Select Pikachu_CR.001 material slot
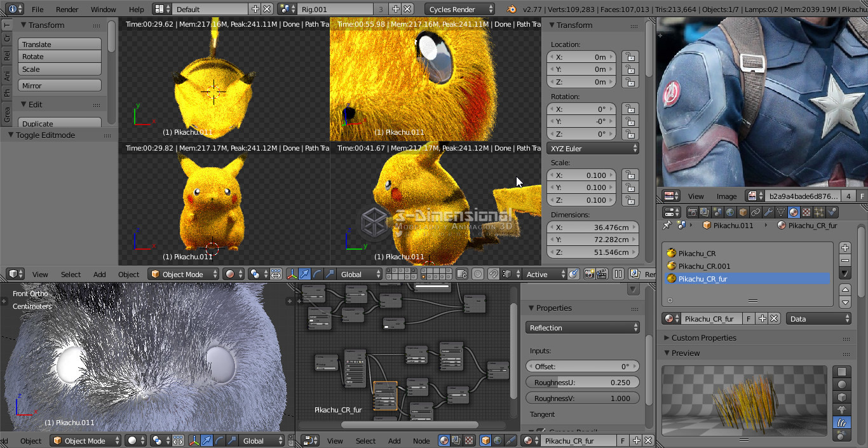Screen dimensions: 868x448 [747, 266]
